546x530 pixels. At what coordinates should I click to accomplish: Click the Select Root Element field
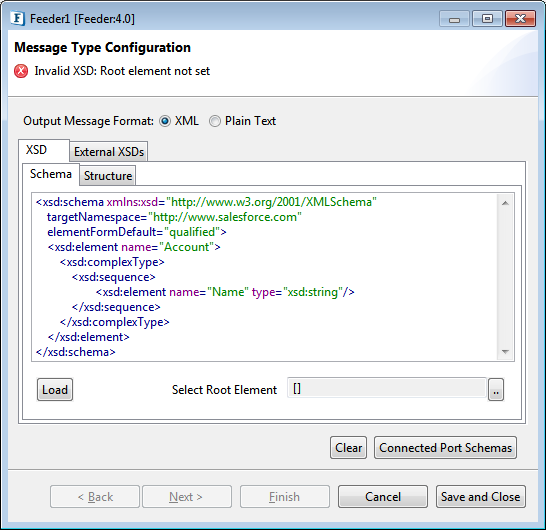tap(387, 388)
